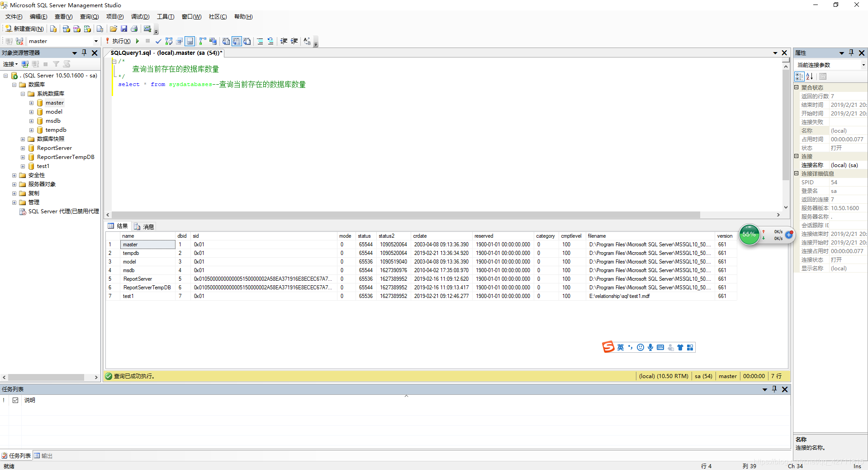Toggle Include Actual Execution Plan
Image resolution: width=868 pixels, height=470 pixels.
(203, 41)
